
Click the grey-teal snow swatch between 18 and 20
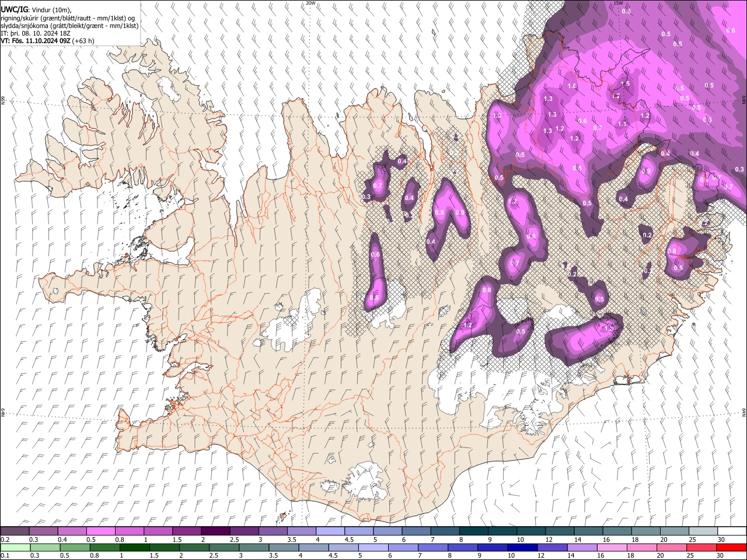coord(646,531)
